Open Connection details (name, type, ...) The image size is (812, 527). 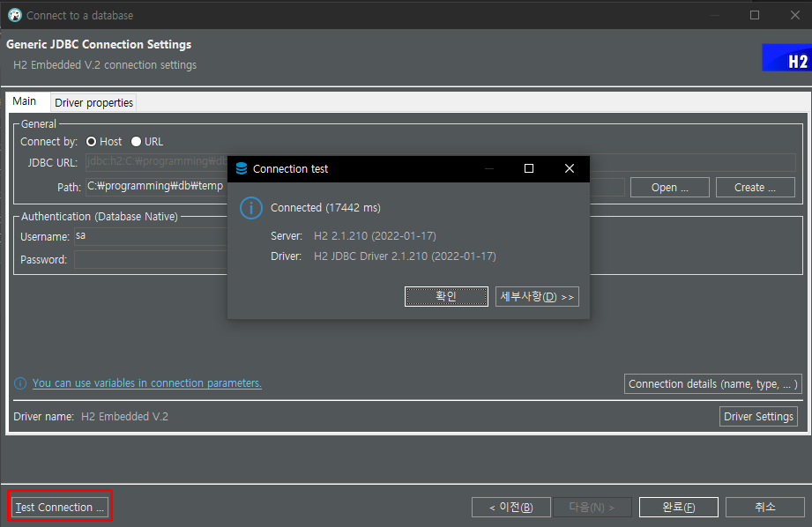pyautogui.click(x=713, y=384)
